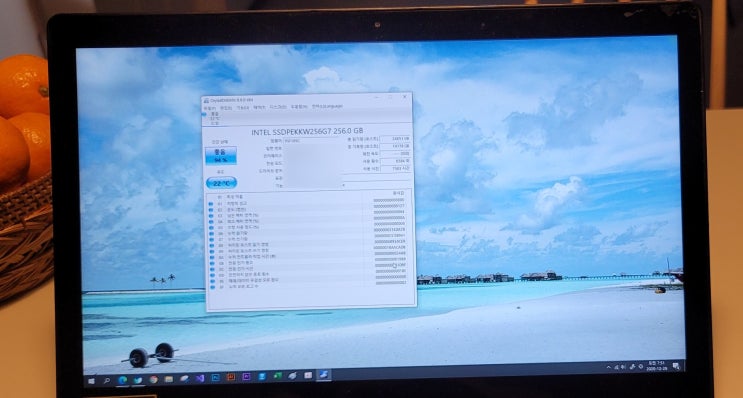743x398 pixels.
Task: Click the power-on hours value field
Action: pyautogui.click(x=396, y=169)
